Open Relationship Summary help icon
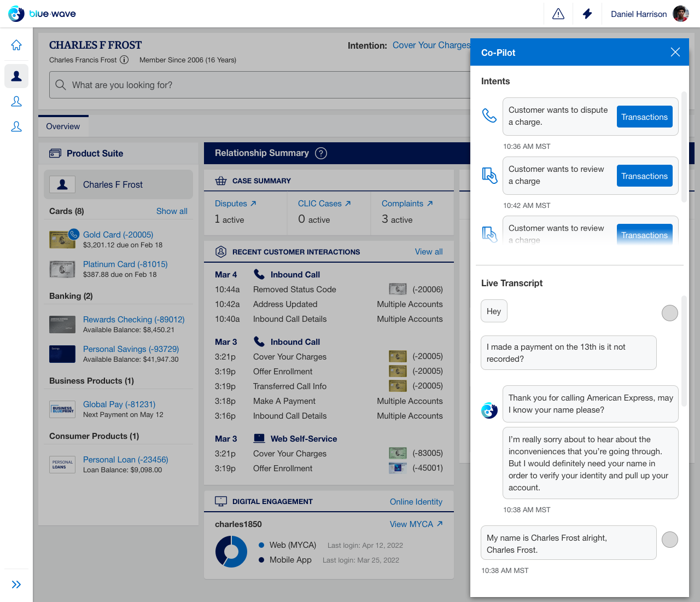 321,153
